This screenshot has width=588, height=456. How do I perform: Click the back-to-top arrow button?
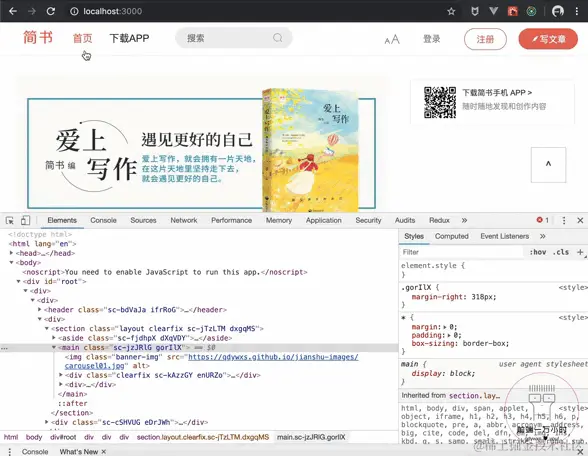coord(548,165)
